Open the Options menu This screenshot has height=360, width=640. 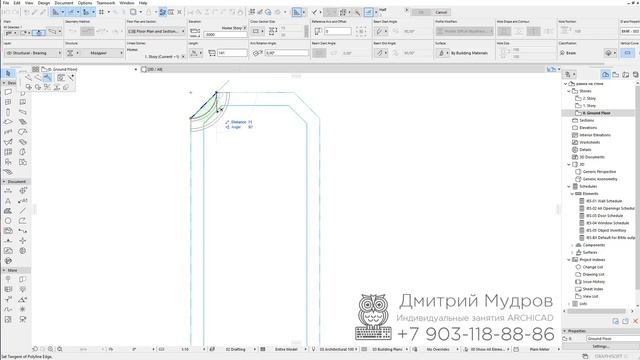(x=85, y=3)
